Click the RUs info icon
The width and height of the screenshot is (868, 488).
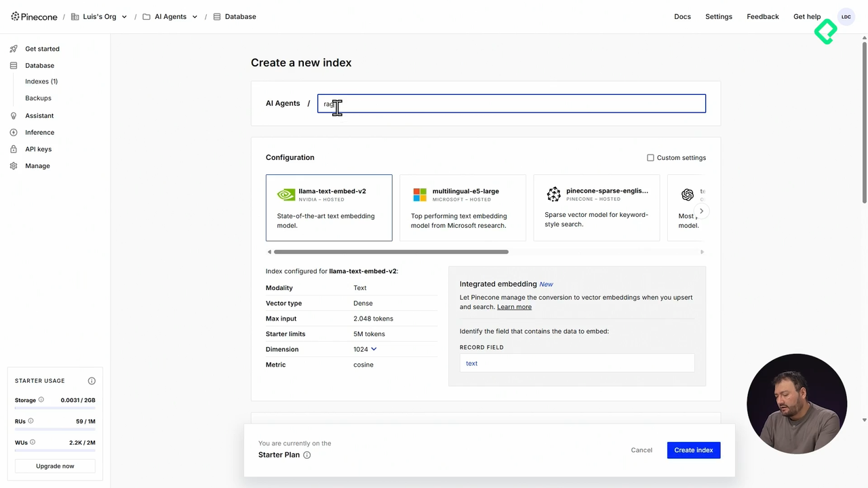tap(31, 421)
